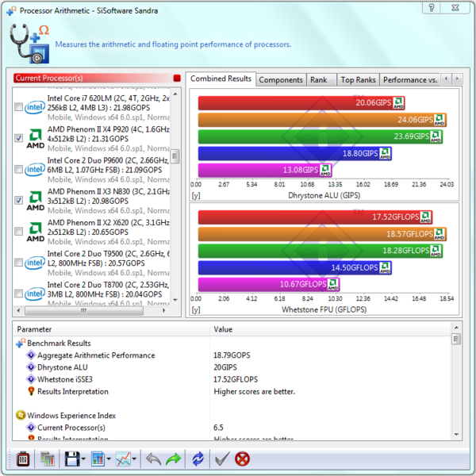Screen dimensions: 476x476
Task: Switch to the Components tab
Action: pos(281,80)
